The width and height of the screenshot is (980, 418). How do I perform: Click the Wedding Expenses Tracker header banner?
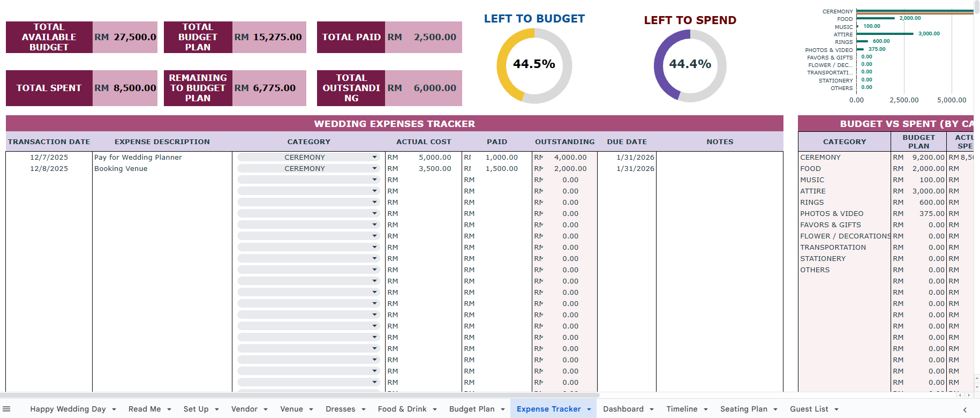[394, 124]
